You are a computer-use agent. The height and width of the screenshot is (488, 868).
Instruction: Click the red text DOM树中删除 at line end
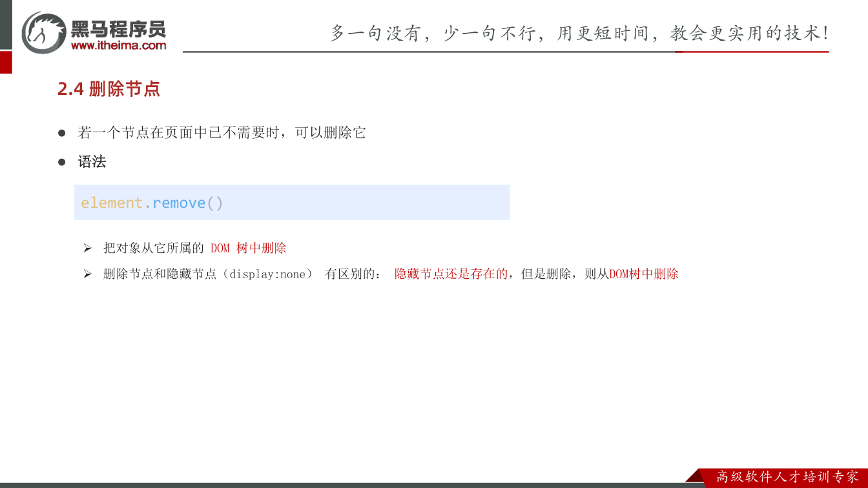point(644,274)
